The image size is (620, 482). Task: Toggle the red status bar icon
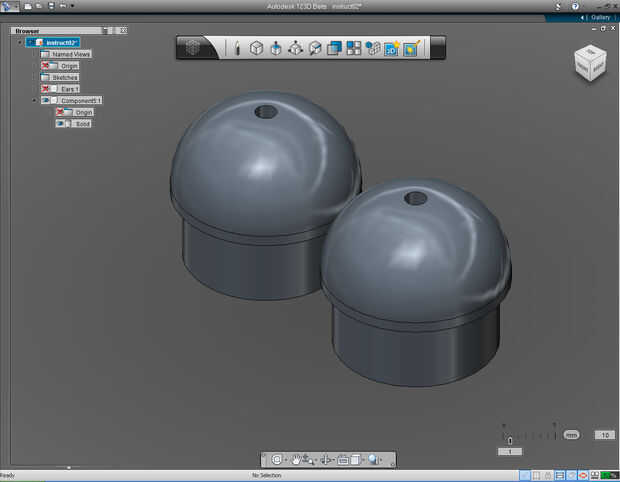point(583,476)
